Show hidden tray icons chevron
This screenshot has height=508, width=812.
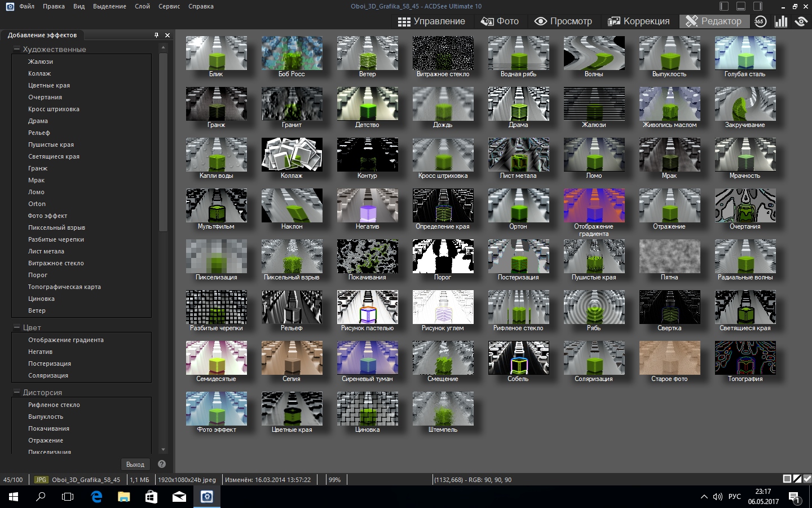[x=704, y=497]
